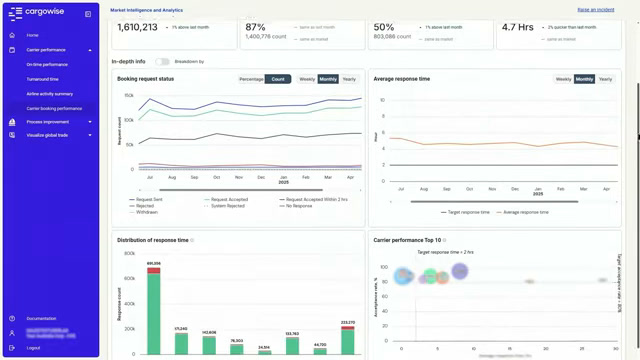Open Turnaround time page
The image size is (640, 360).
[x=42, y=79]
